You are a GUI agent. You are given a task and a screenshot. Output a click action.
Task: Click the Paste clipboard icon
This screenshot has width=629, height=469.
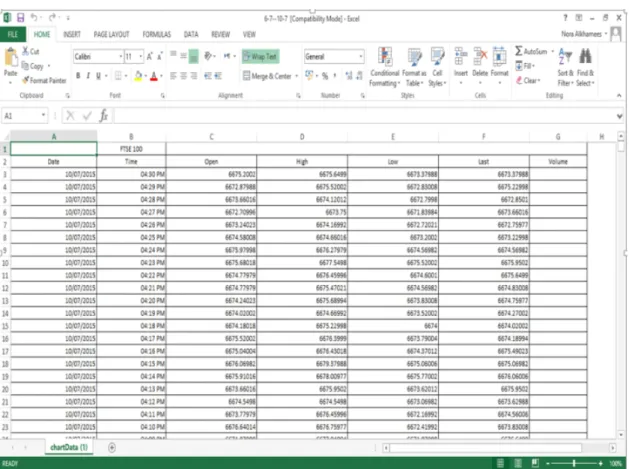pos(11,57)
